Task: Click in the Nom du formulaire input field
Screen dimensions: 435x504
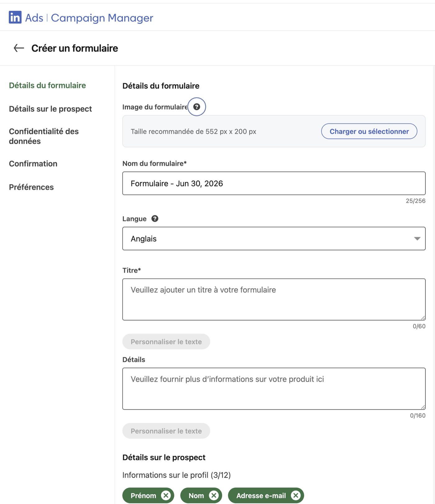Action: 274,183
